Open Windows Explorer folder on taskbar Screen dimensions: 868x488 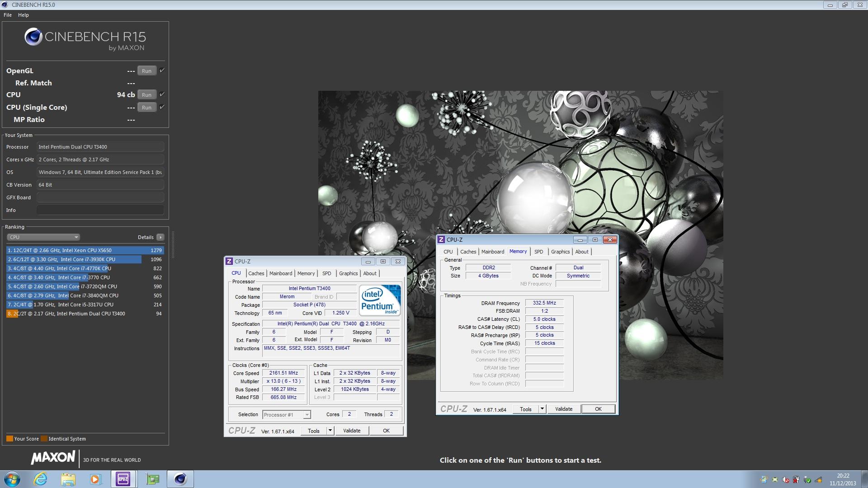[68, 479]
